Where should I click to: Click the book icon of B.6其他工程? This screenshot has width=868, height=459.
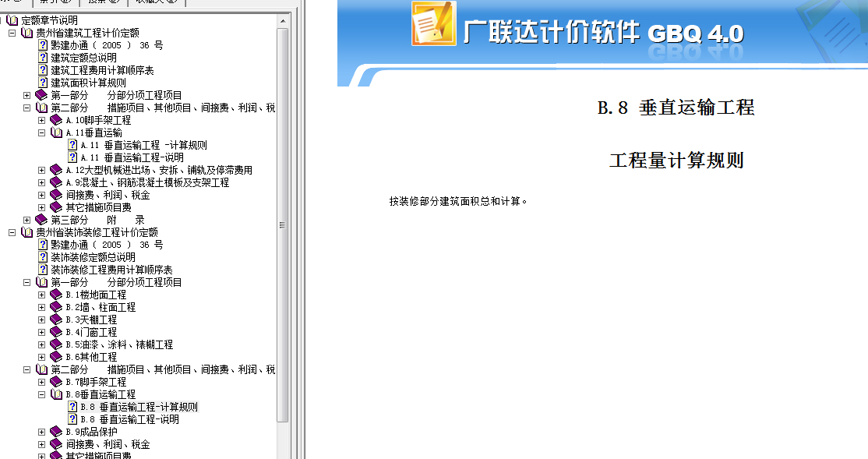pyautogui.click(x=56, y=357)
